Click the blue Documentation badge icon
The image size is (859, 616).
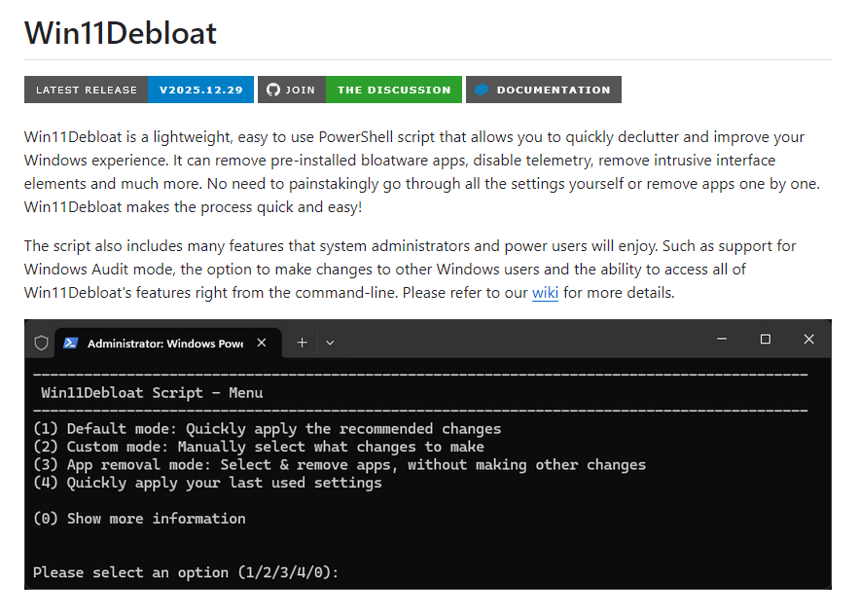pyautogui.click(x=481, y=90)
